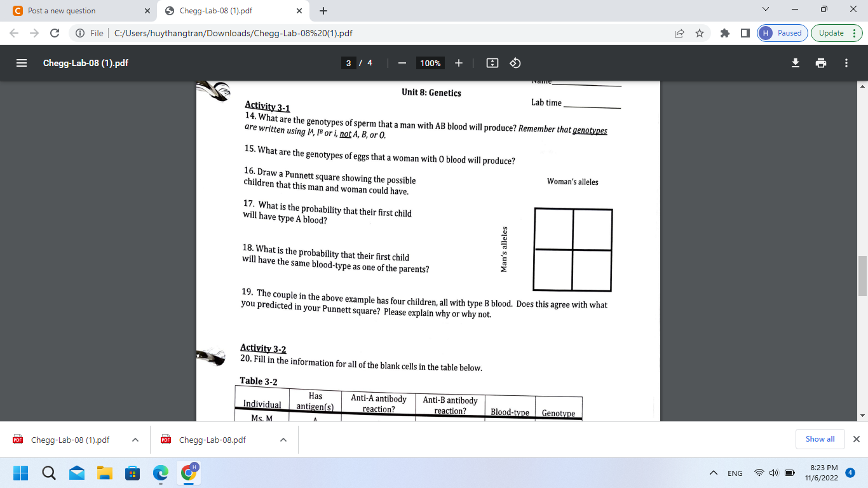Open the browser side panel
The width and height of the screenshot is (868, 488).
pyautogui.click(x=745, y=33)
